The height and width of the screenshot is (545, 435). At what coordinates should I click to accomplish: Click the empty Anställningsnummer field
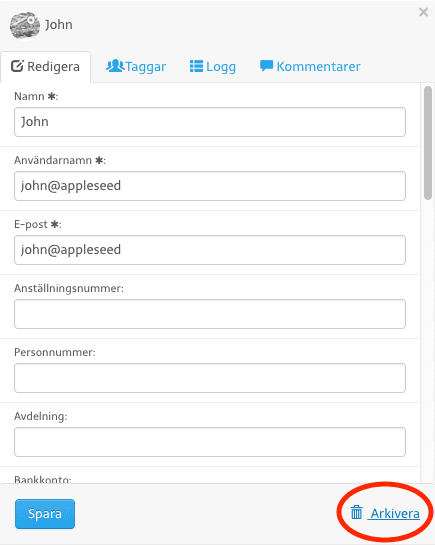pos(210,314)
